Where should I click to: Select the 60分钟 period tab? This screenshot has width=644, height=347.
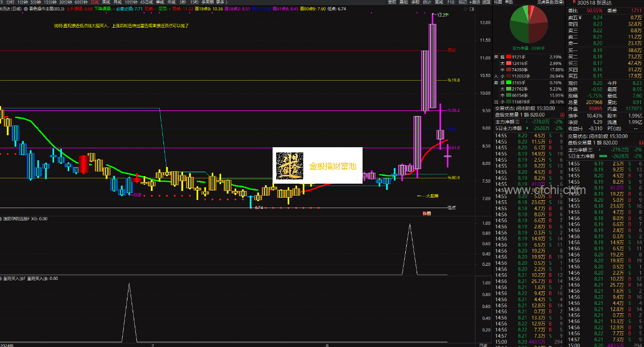(81, 2)
